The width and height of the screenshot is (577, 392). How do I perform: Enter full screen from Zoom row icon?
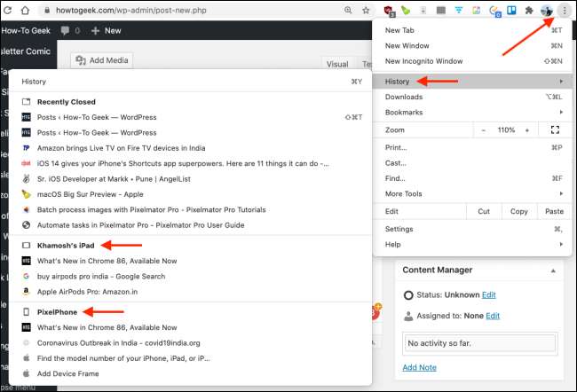click(x=555, y=129)
